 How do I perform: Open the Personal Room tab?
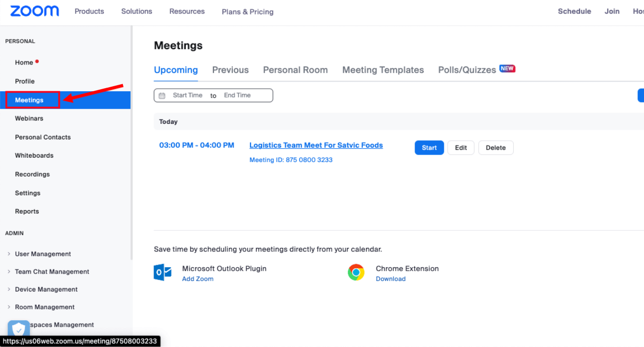[295, 70]
